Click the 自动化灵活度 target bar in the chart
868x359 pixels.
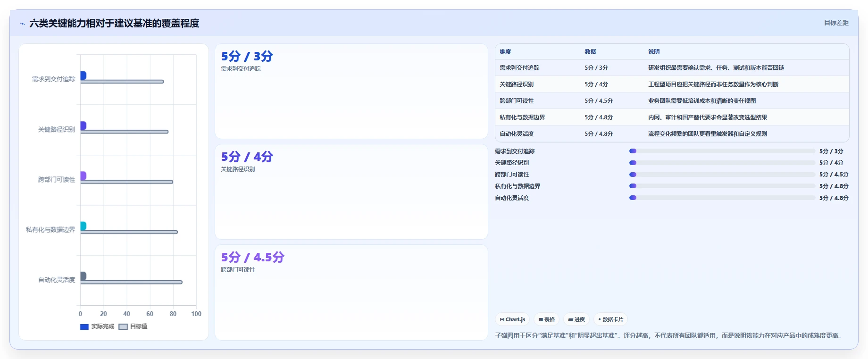[132, 282]
